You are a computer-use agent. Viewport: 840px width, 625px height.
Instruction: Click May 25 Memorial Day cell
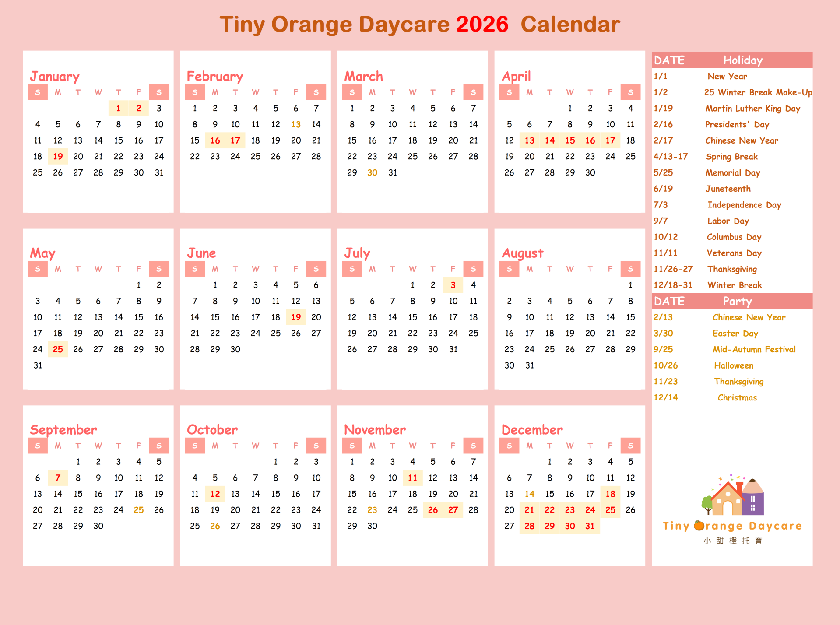click(x=58, y=349)
